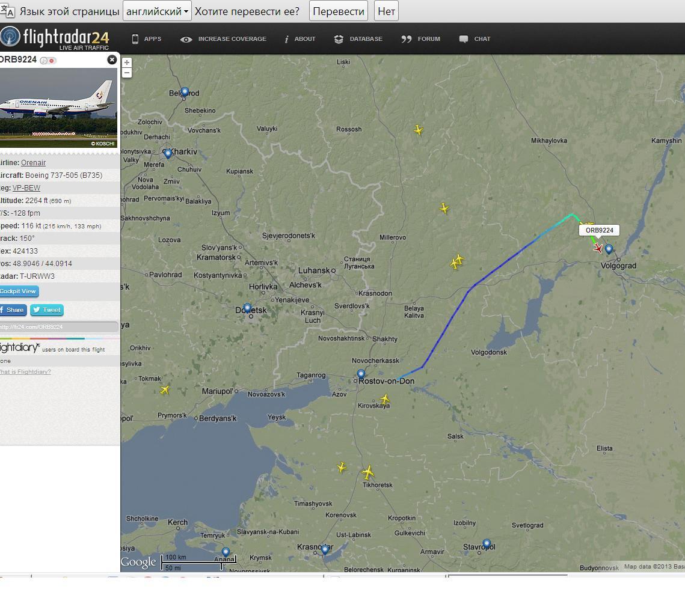This screenshot has width=685, height=616.
Task: Click the 'Taganrog' city label on the map
Action: click(311, 375)
